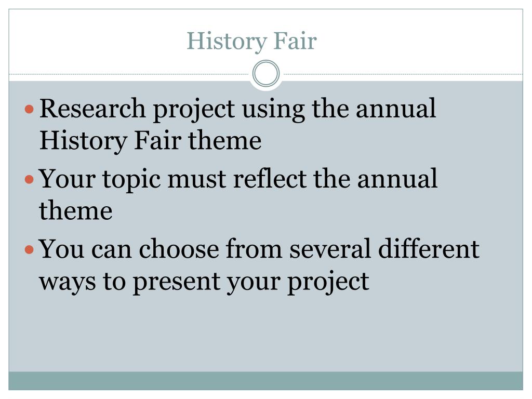Click the teal footer bar at slide bottom
The image size is (532, 399).
coord(265,381)
